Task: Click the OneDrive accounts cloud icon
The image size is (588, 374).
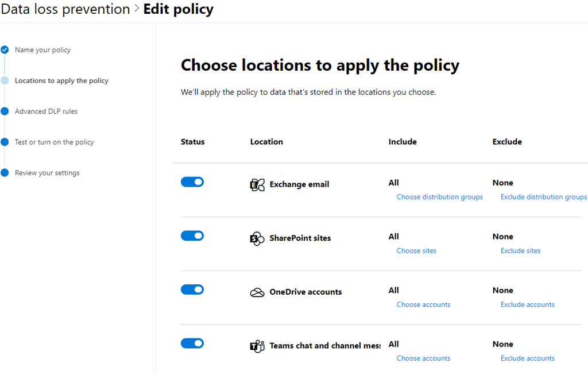Action: pos(257,292)
